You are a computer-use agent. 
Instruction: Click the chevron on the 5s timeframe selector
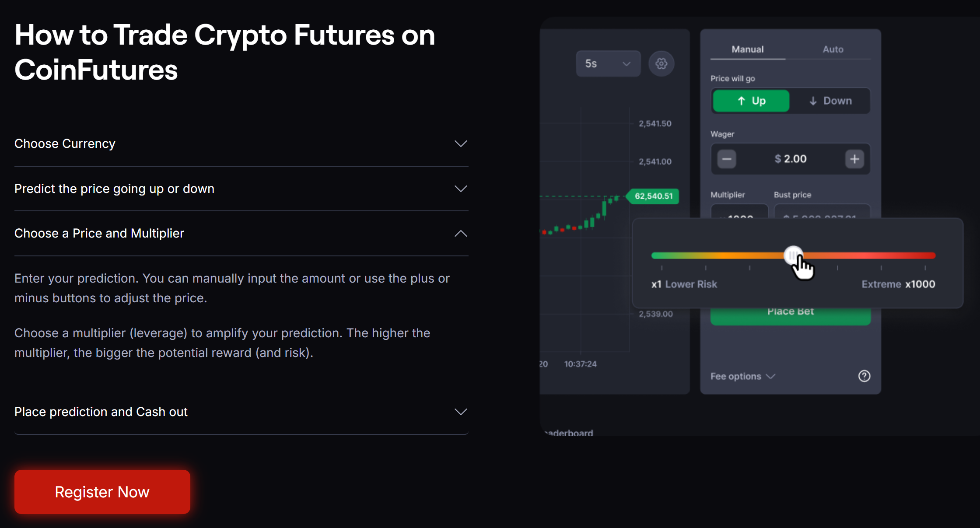point(626,63)
